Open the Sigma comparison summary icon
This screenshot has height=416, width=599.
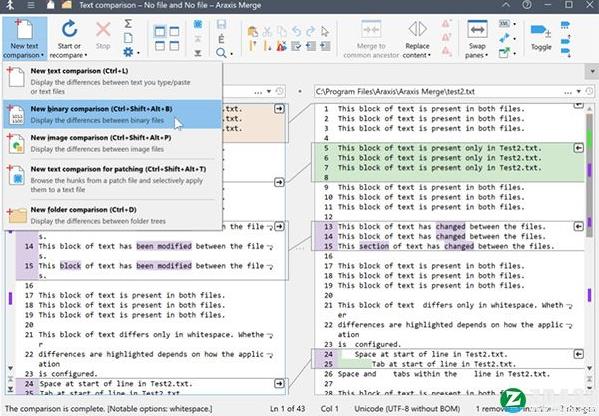(128, 24)
